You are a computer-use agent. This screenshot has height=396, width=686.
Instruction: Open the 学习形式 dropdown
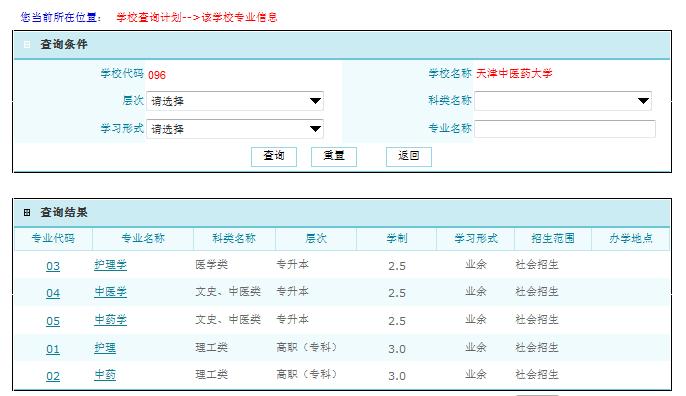point(235,129)
